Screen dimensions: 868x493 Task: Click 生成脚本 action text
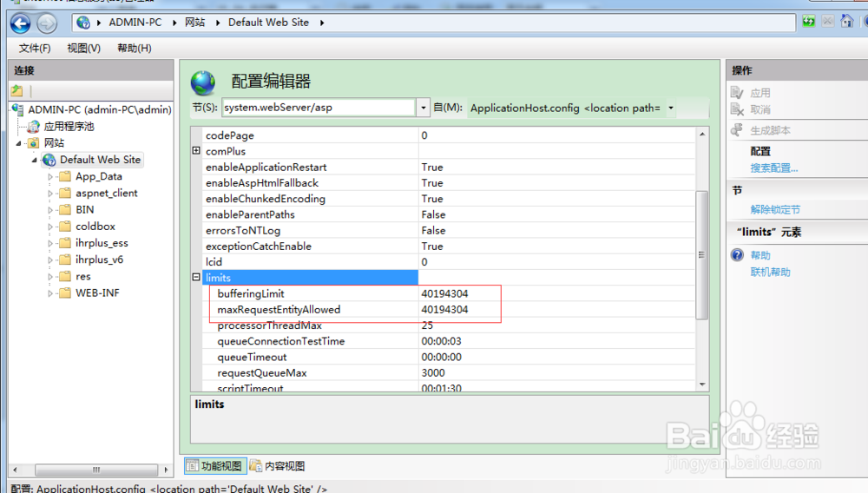pyautogui.click(x=770, y=130)
